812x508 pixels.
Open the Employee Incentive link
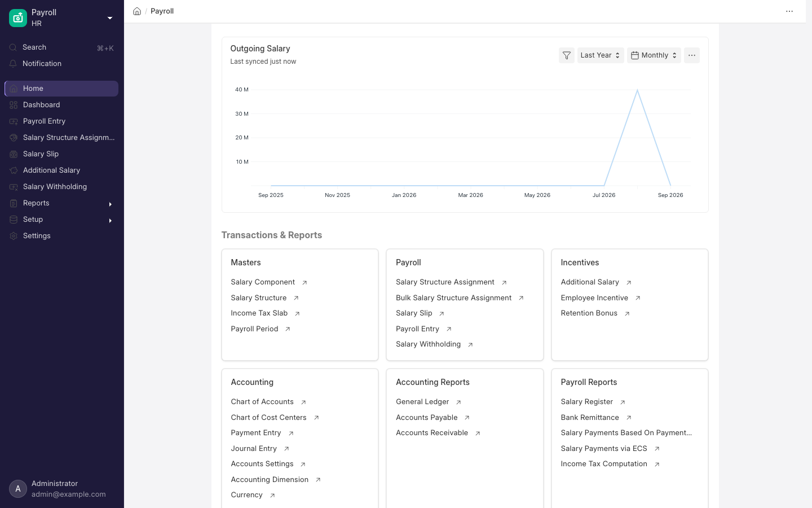pyautogui.click(x=594, y=298)
